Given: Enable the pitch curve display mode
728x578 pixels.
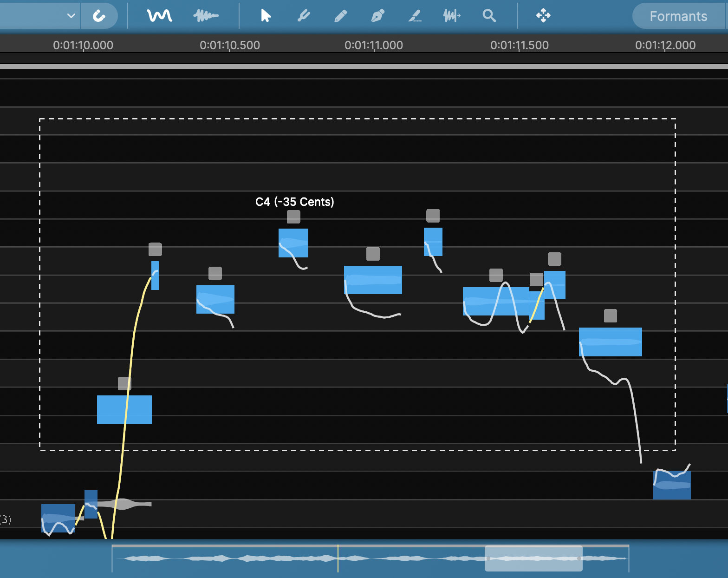Looking at the screenshot, I should click(159, 16).
